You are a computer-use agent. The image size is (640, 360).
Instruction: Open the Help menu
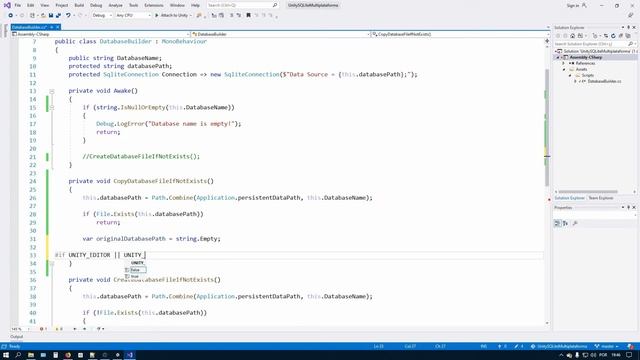(196, 5)
